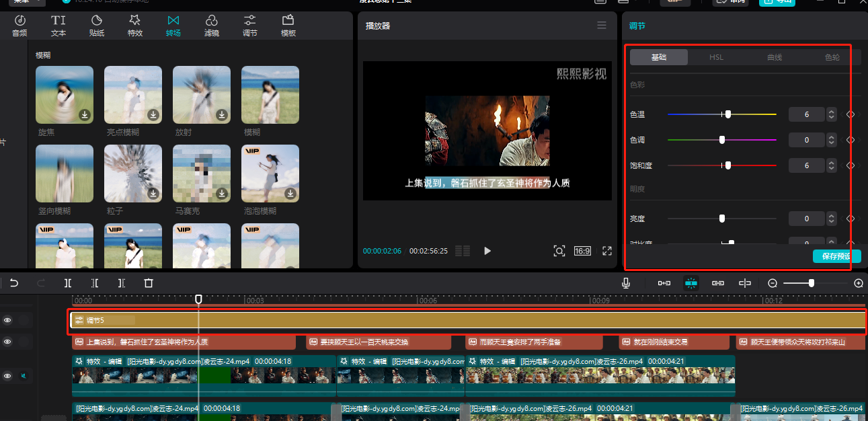
Task: Split the clip at playhead
Action: [68, 283]
